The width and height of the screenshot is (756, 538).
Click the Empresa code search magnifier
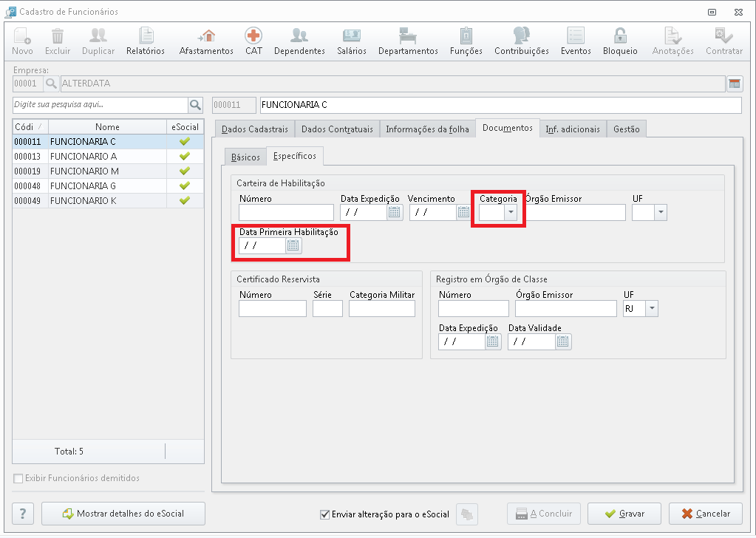tap(51, 84)
